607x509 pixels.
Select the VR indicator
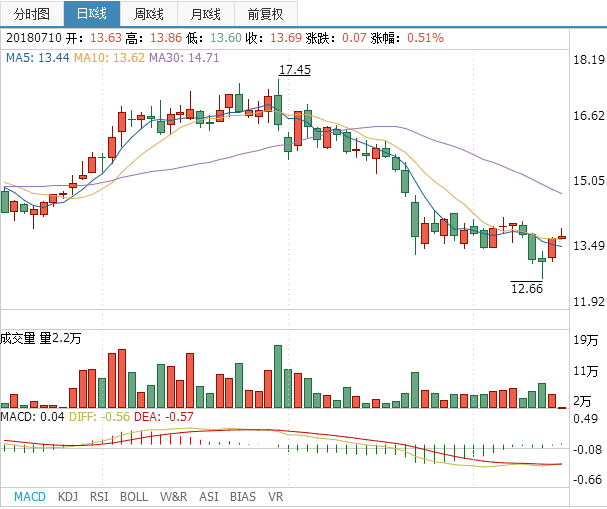pos(276,497)
